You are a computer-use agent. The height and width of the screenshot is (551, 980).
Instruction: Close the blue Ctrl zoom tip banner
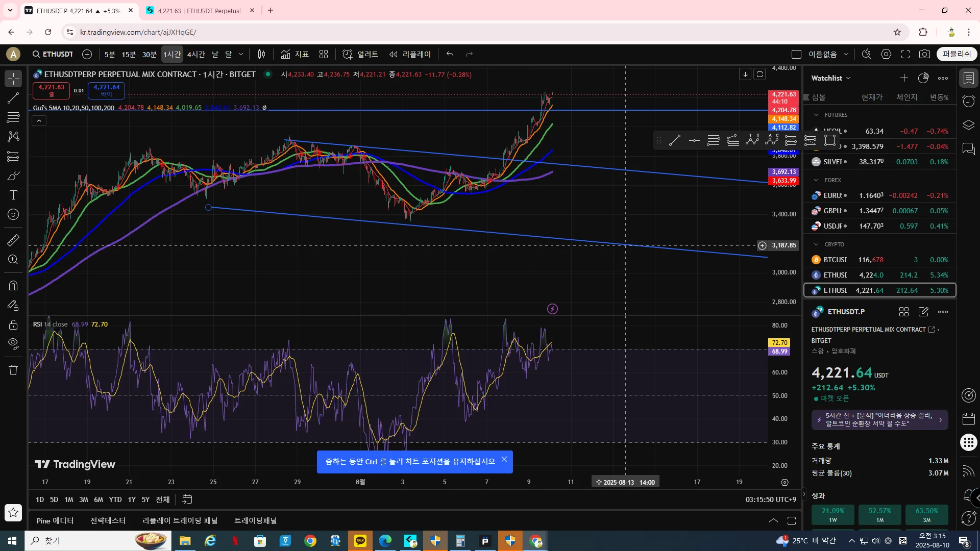click(x=504, y=459)
